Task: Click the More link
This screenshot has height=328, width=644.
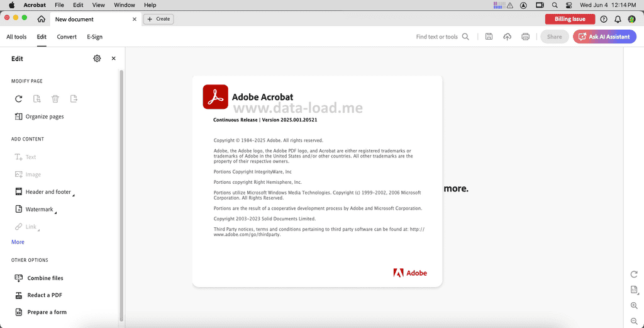Action: click(18, 242)
